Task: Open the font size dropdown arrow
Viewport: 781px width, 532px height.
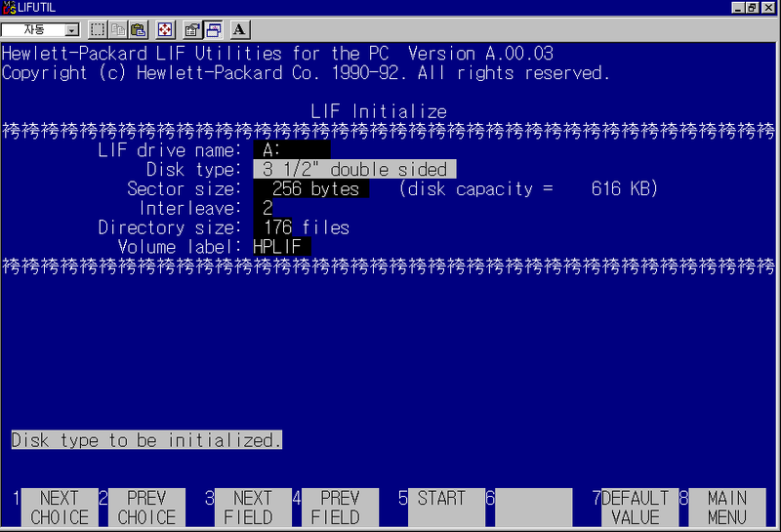Action: (72, 29)
